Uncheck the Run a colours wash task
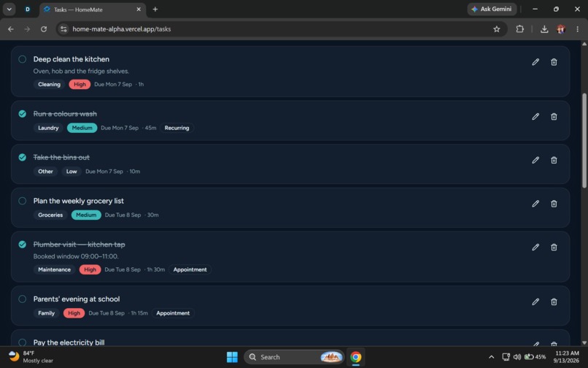588x368 pixels. click(23, 113)
